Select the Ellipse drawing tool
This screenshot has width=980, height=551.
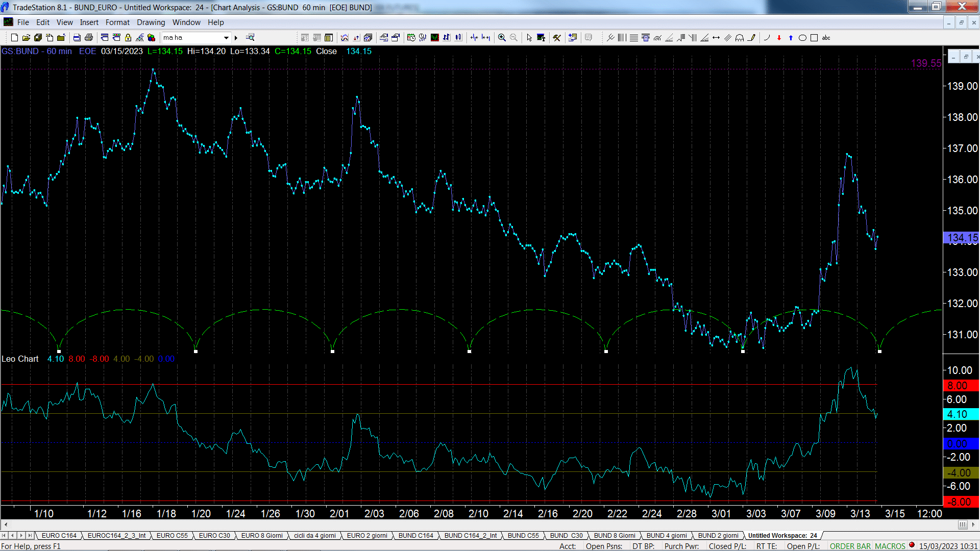click(802, 38)
